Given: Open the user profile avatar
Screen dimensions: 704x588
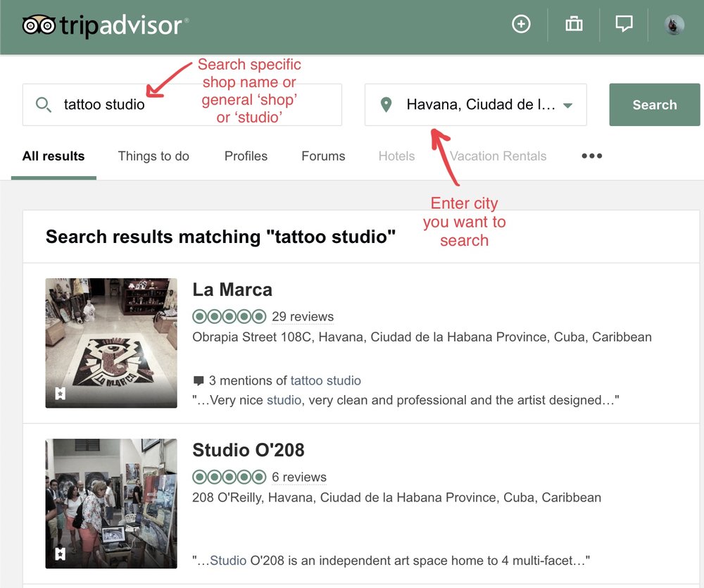Looking at the screenshot, I should [x=674, y=25].
